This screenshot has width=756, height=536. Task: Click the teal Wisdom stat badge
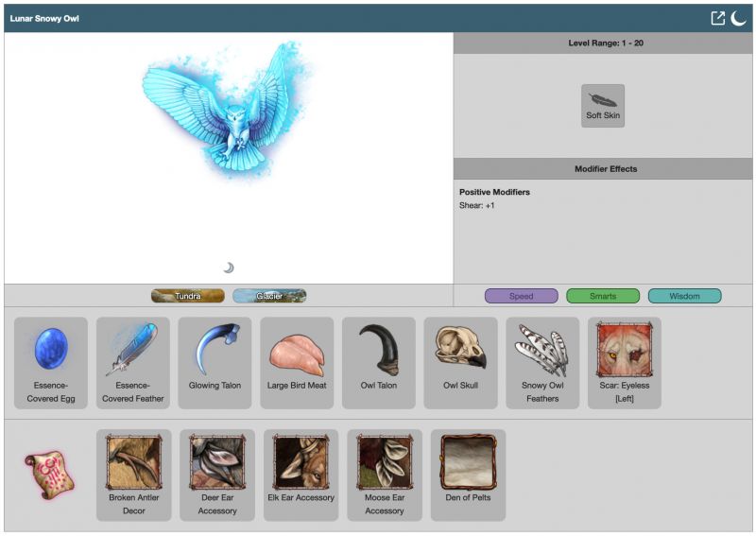click(684, 296)
